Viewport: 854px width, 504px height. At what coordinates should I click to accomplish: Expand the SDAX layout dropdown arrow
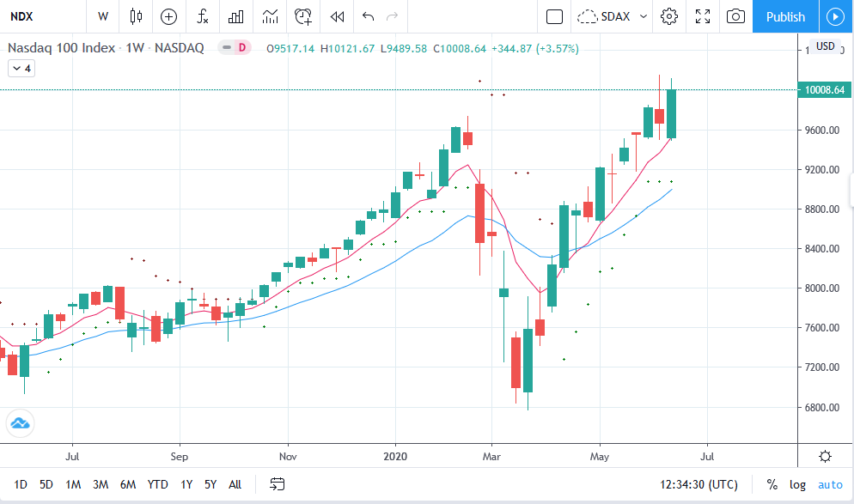(644, 16)
